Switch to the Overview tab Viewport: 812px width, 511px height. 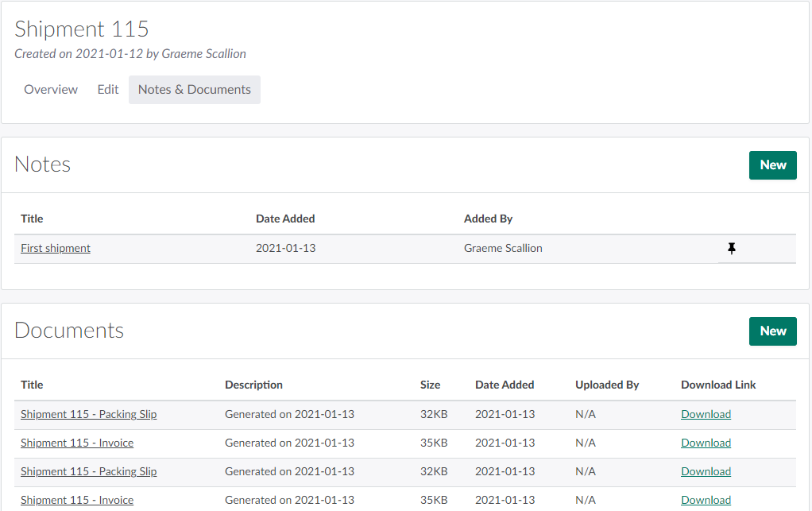51,90
